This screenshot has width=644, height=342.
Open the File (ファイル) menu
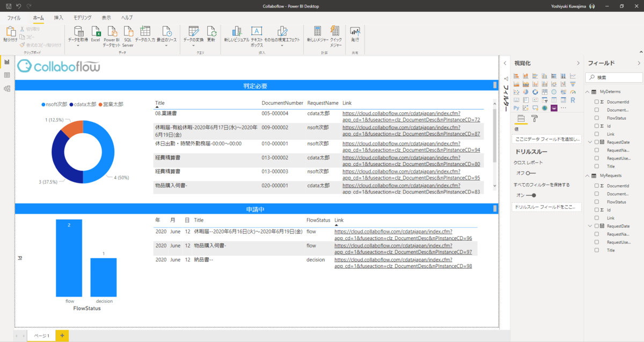13,18
